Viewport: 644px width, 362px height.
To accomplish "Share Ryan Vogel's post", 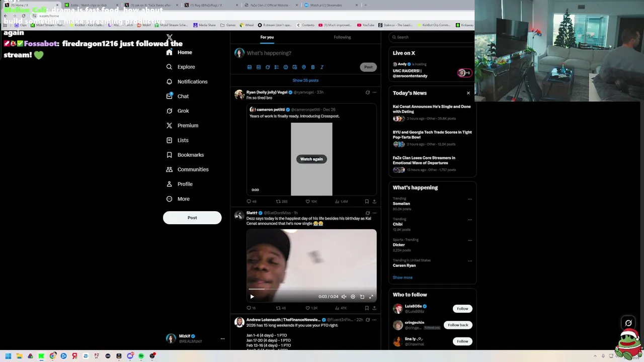I will tap(374, 202).
